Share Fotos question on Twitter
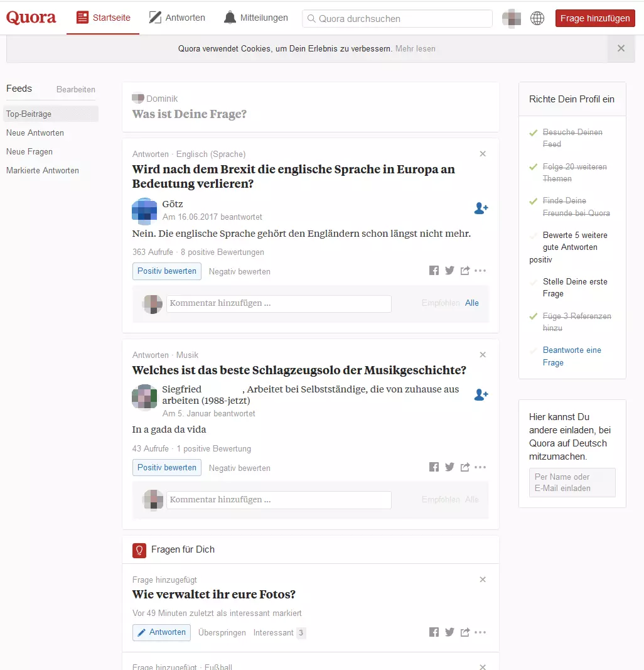644x670 pixels. click(449, 632)
